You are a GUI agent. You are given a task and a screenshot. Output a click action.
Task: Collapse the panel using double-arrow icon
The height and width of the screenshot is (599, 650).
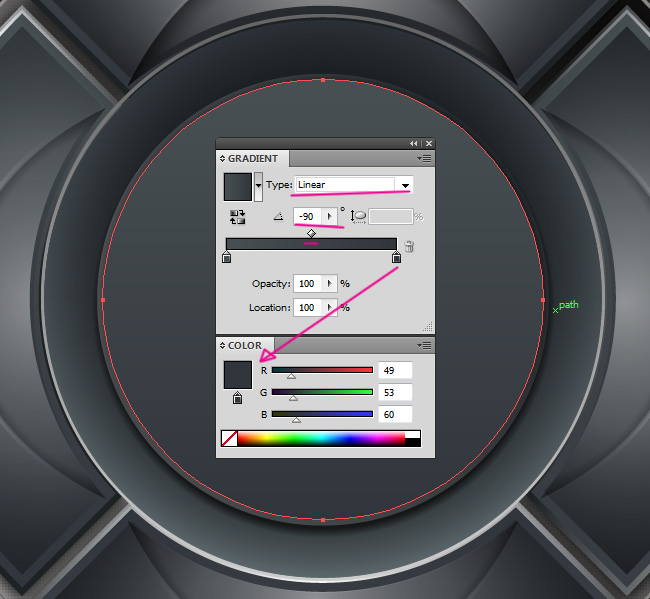pos(414,143)
